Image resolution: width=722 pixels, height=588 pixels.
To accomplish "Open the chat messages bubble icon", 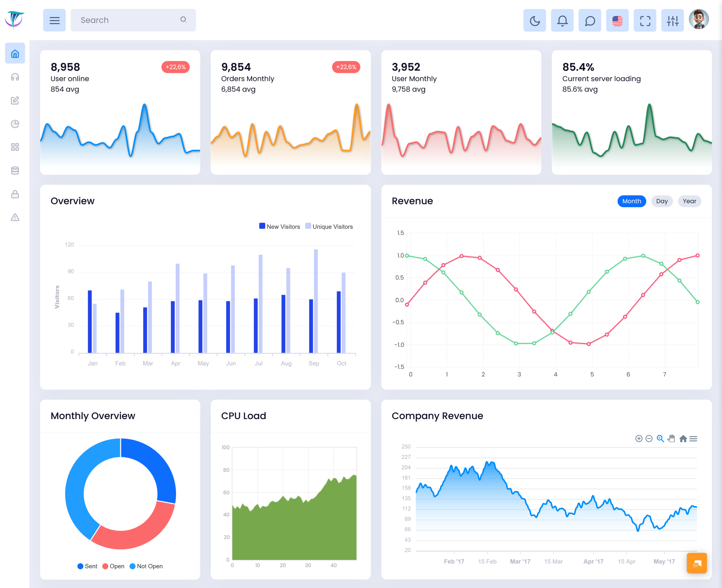I will pyautogui.click(x=590, y=21).
